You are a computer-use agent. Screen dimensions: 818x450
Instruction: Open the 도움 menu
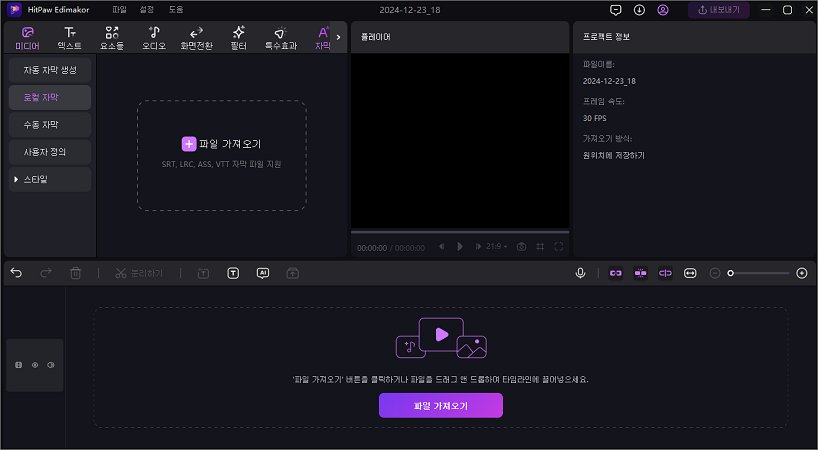coord(176,9)
